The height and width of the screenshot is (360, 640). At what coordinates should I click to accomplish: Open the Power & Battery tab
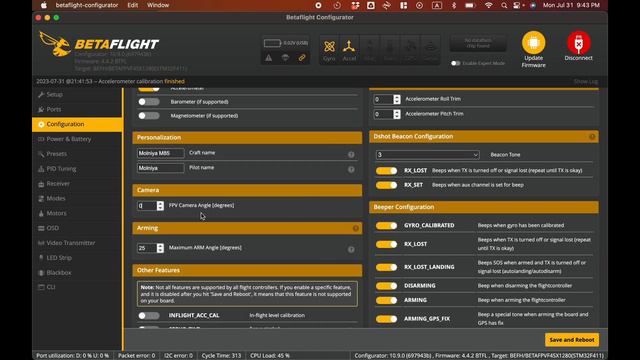77,139
